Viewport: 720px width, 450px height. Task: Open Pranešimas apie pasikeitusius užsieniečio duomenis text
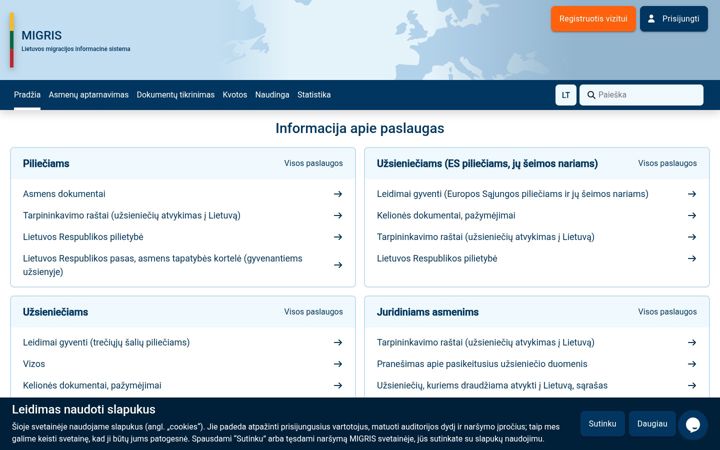[x=482, y=364]
